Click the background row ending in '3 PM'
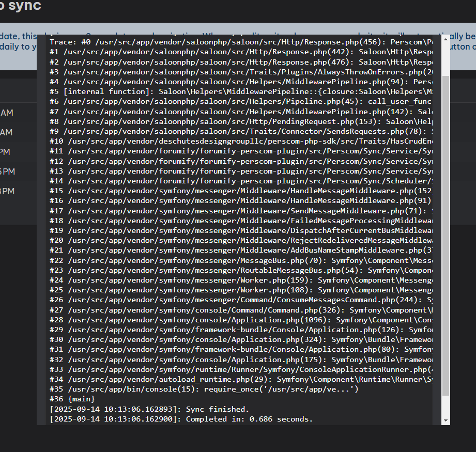 coord(6,191)
